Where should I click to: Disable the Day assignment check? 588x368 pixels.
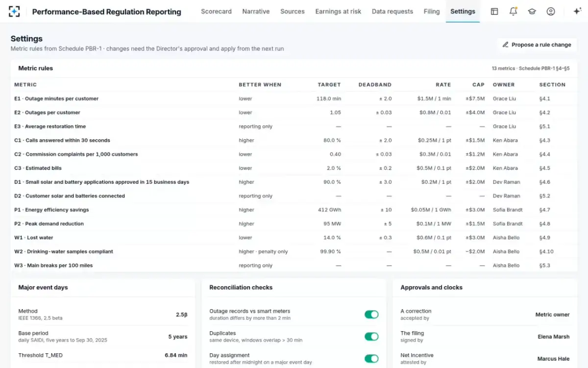pyautogui.click(x=371, y=359)
